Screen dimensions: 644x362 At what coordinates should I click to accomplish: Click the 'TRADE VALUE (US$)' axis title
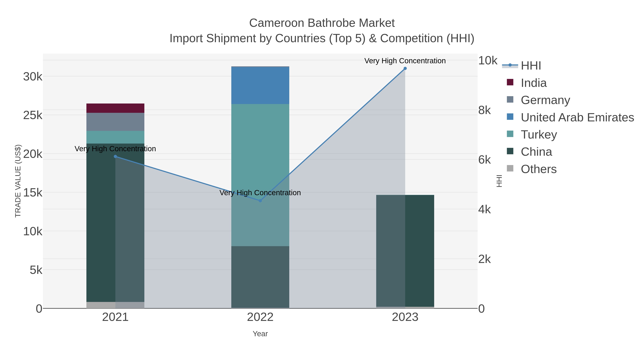[x=18, y=181]
